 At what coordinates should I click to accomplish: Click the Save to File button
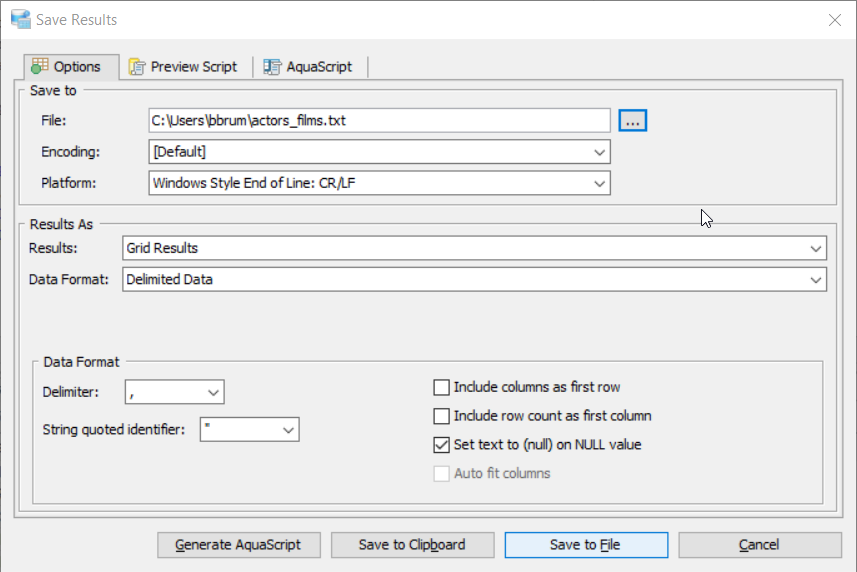pyautogui.click(x=585, y=545)
